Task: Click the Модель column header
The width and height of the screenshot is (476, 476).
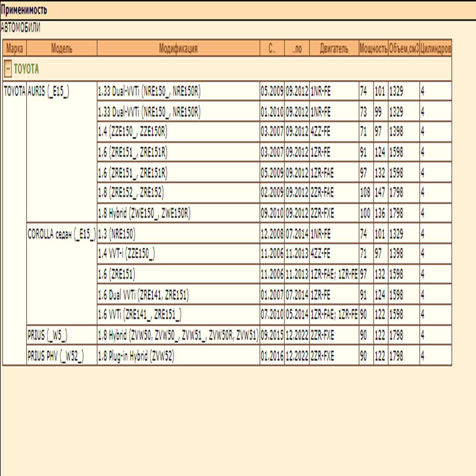Action: (62, 49)
